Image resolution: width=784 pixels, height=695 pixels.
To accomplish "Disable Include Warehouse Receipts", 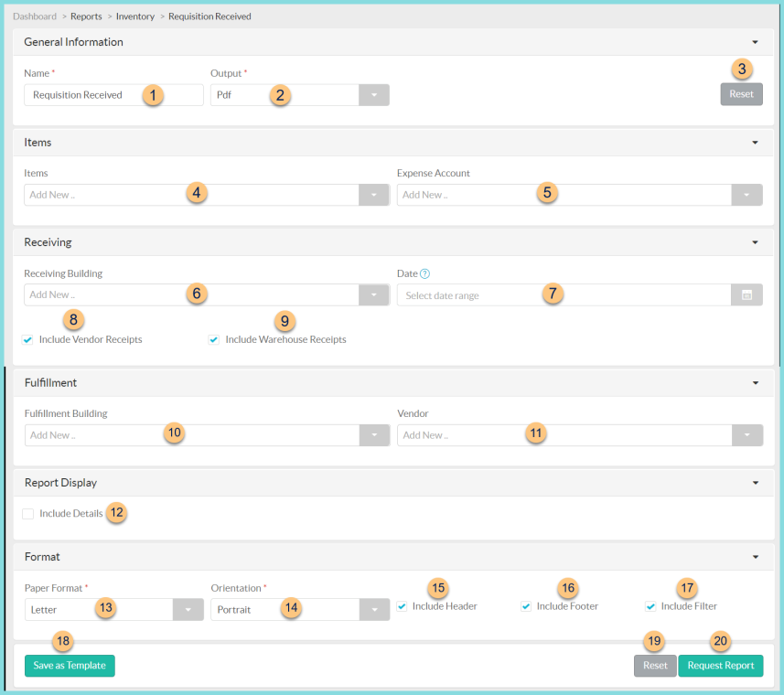I will tap(213, 339).
